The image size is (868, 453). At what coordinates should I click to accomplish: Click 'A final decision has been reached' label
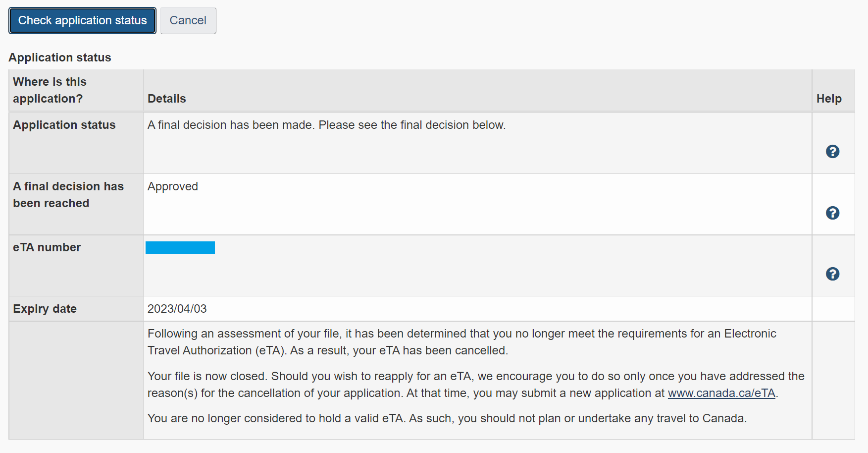[68, 195]
